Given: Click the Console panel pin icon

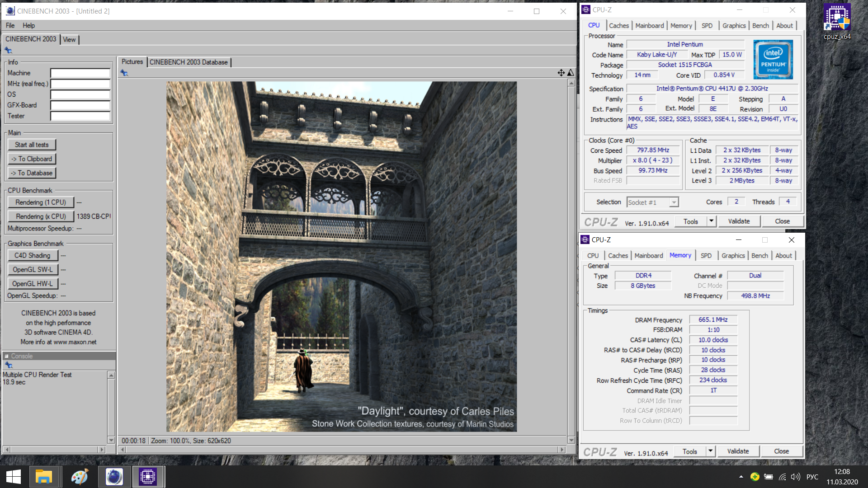Looking at the screenshot, I should tap(9, 365).
